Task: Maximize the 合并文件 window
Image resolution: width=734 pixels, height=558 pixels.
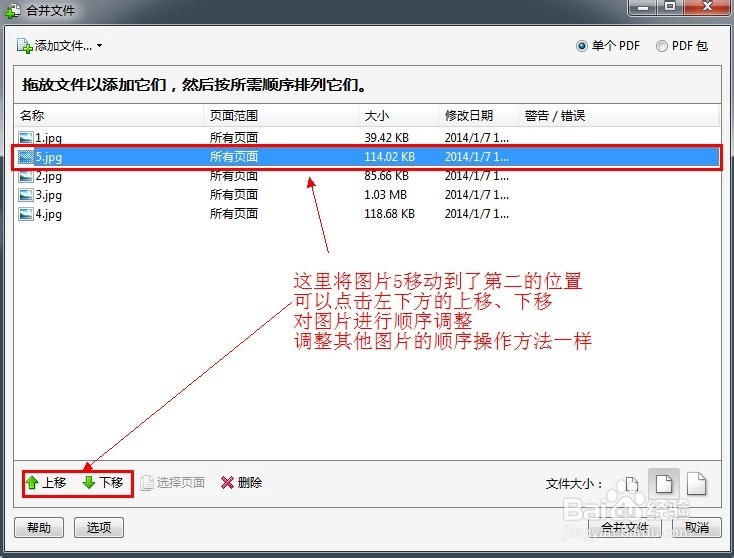Action: click(670, 7)
